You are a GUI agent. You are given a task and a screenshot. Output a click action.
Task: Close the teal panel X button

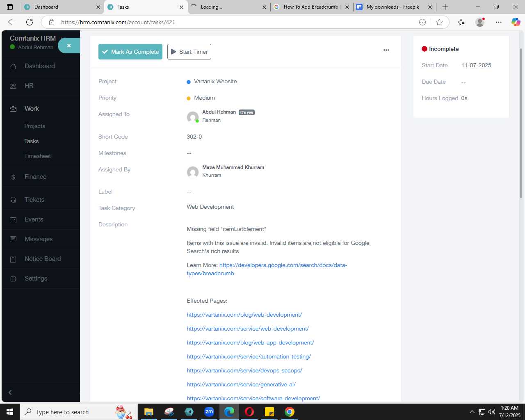(x=69, y=46)
